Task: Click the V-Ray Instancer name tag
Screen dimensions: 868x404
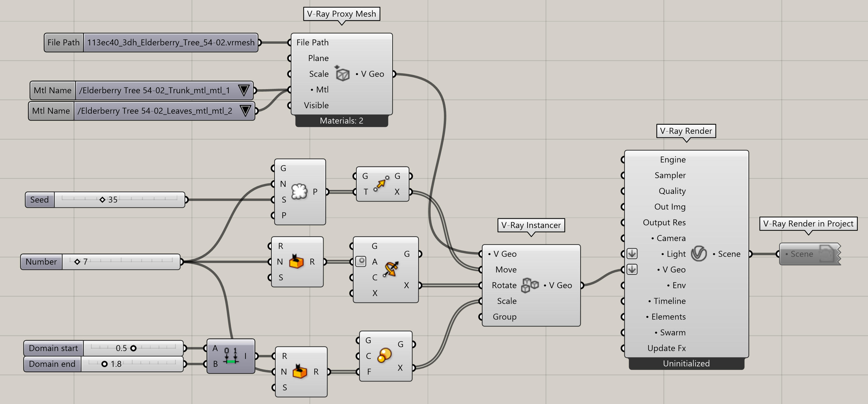Action: pos(531,225)
